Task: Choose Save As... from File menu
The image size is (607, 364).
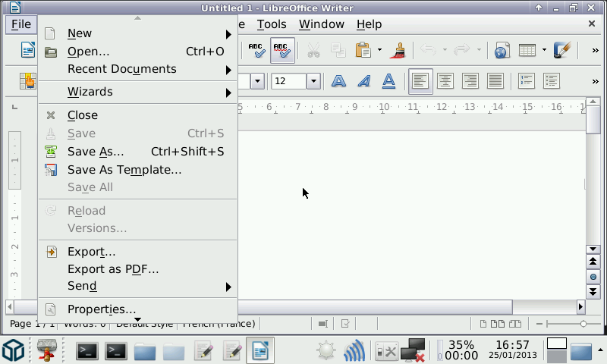Action: pyautogui.click(x=96, y=152)
